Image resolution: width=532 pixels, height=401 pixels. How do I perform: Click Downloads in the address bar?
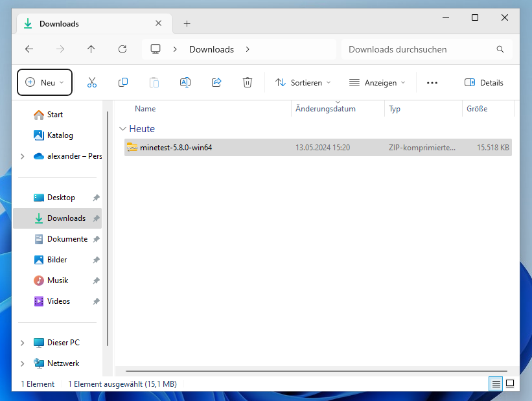pos(211,49)
